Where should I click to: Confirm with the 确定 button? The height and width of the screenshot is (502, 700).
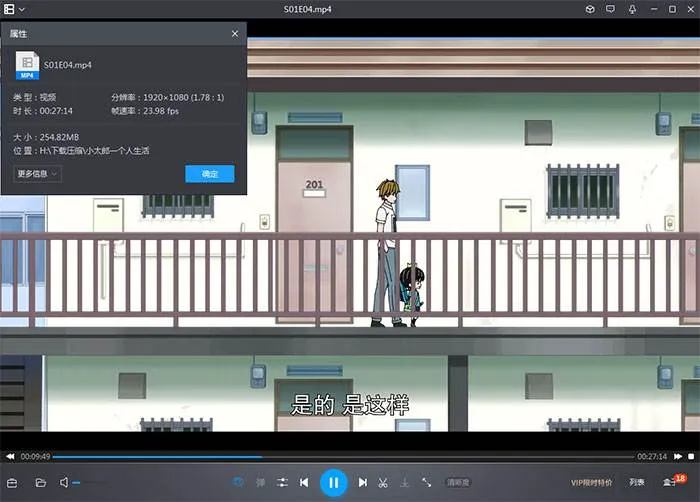tap(210, 174)
